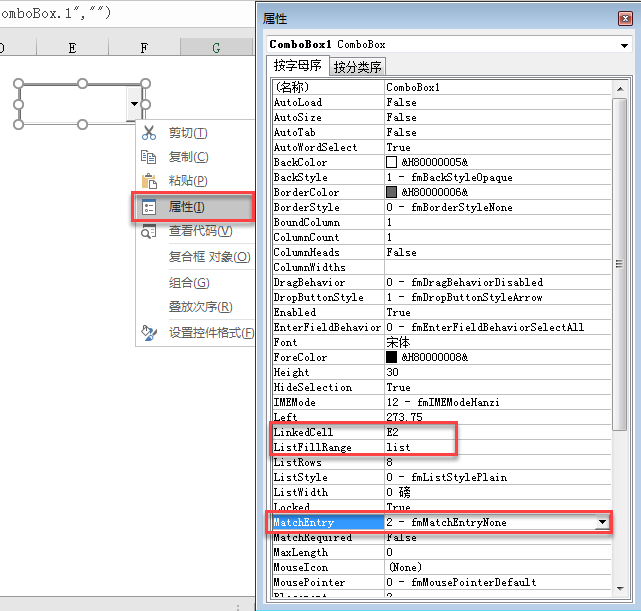641x611 pixels.
Task: Select the AutoLoad property row
Action: point(442,103)
